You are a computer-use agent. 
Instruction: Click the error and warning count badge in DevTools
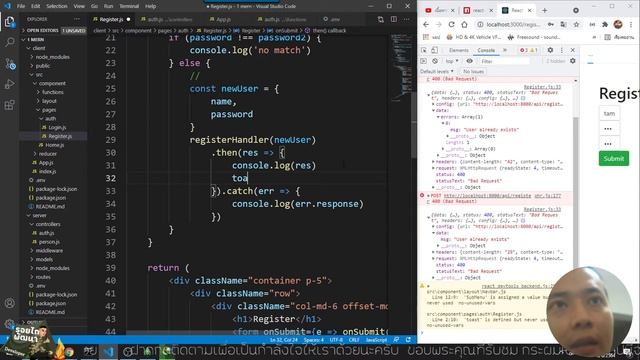[529, 50]
